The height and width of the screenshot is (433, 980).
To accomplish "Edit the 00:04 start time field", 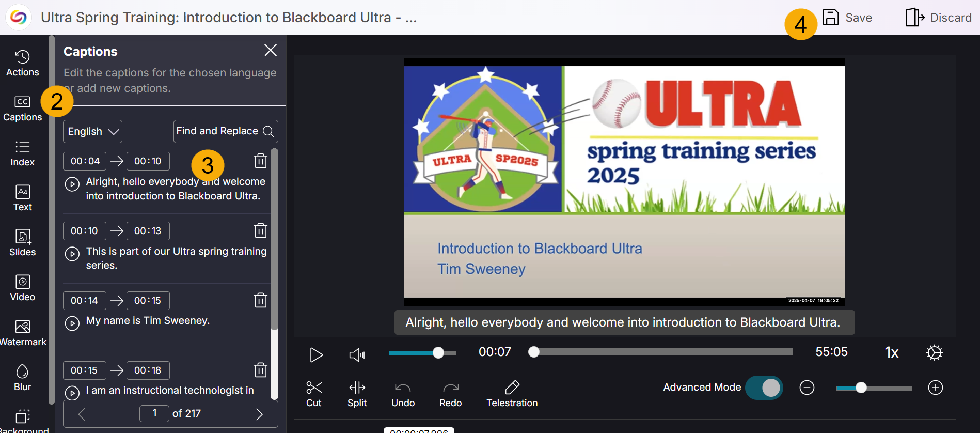I will coord(85,161).
